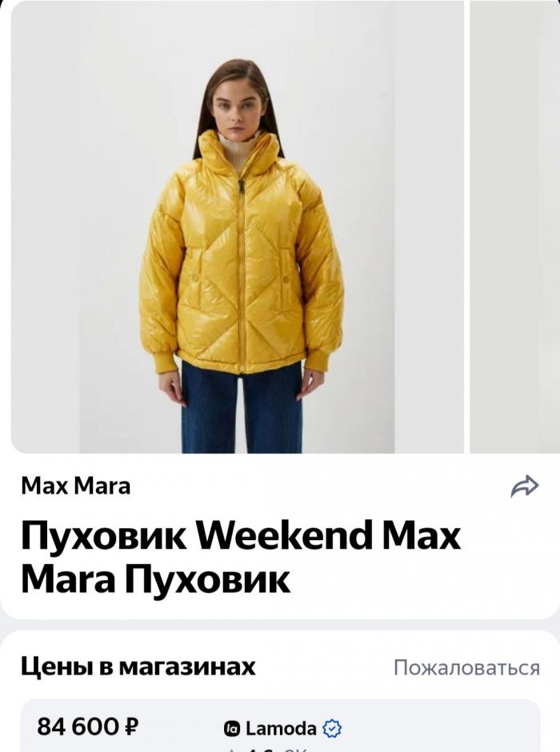Tap the left pocket snap button on jacket
The width and height of the screenshot is (560, 752).
pyautogui.click(x=195, y=278)
